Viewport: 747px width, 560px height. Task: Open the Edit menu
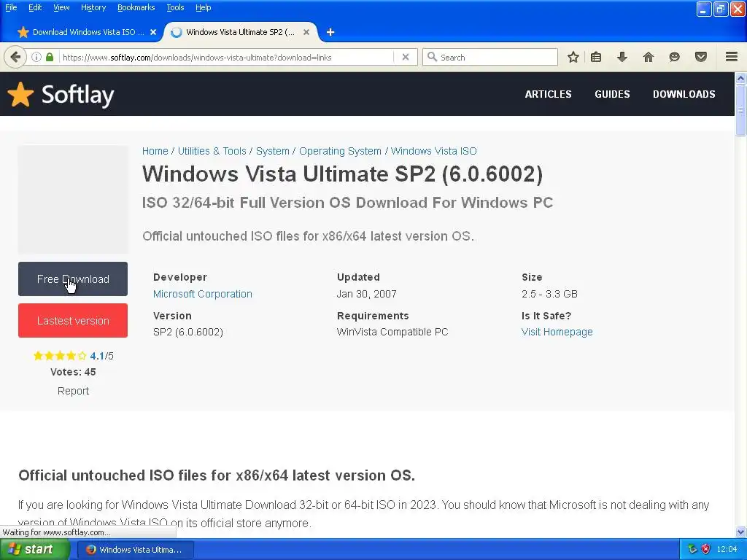point(35,7)
